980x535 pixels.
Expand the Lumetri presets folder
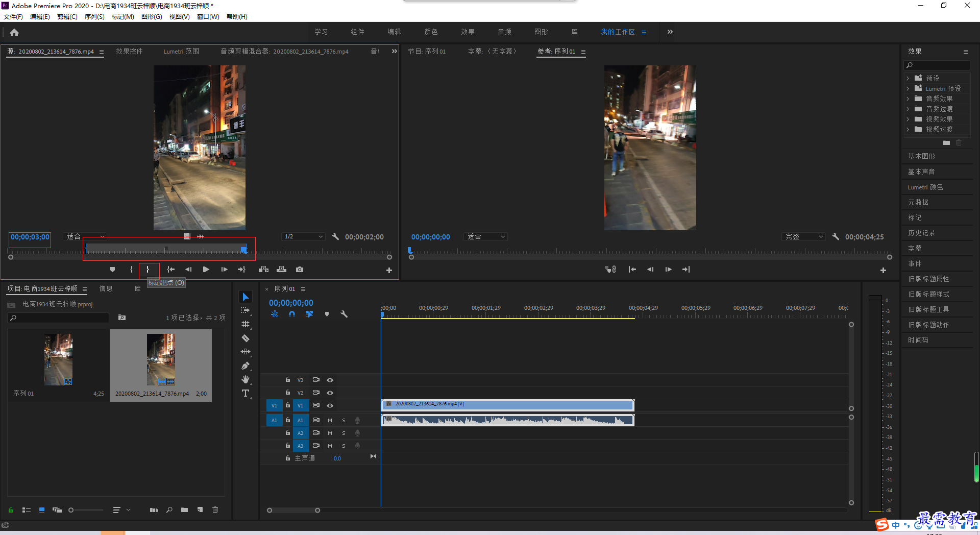pos(908,89)
